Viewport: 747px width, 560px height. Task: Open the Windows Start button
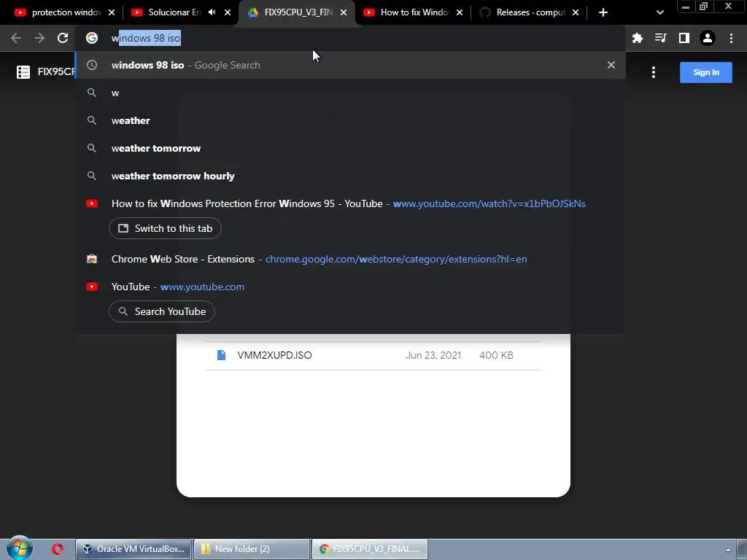tap(19, 548)
